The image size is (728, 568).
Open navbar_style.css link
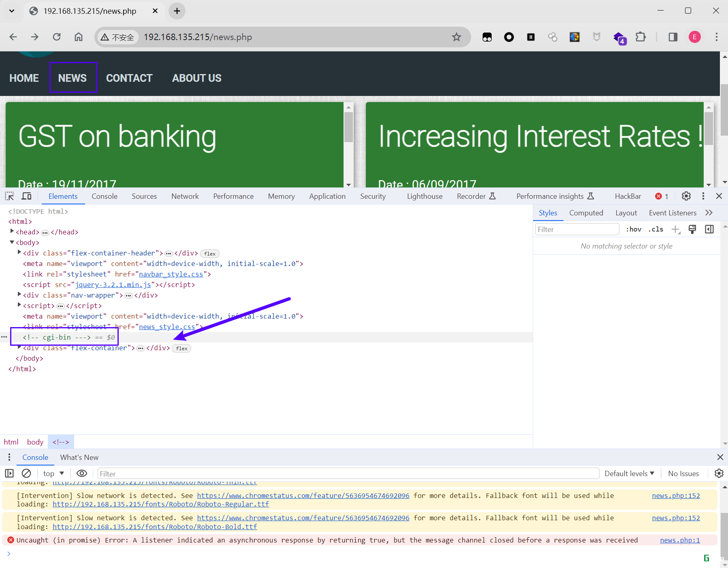[171, 274]
